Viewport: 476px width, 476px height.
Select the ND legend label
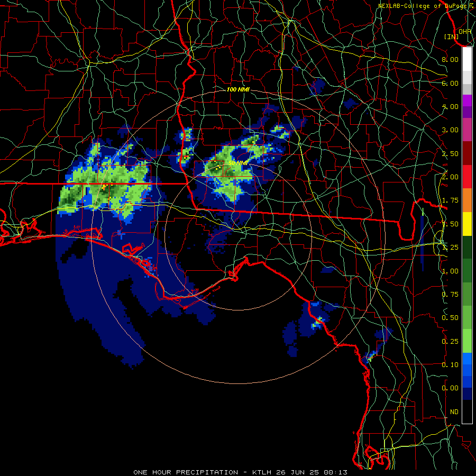[454, 412]
